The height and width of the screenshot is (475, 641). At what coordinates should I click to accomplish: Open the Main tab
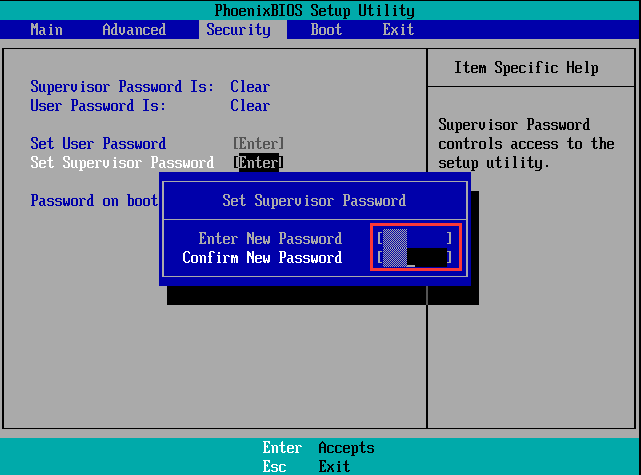(x=46, y=30)
